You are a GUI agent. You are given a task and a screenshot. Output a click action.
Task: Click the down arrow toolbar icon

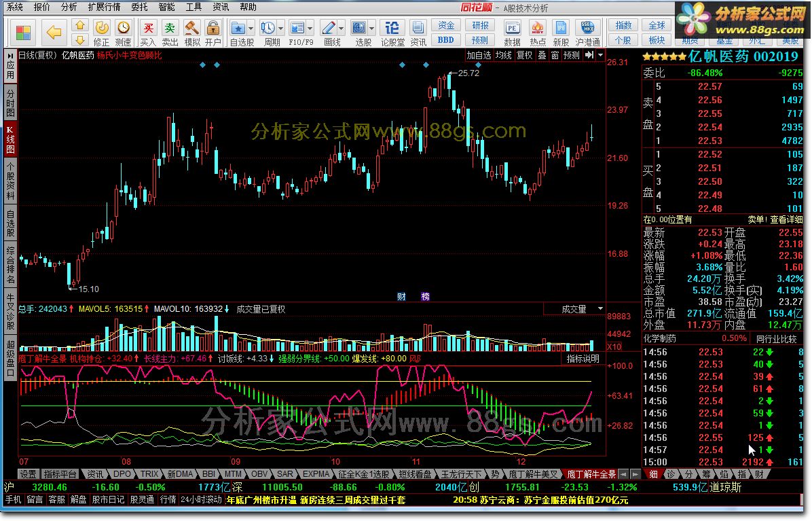[x=79, y=40]
